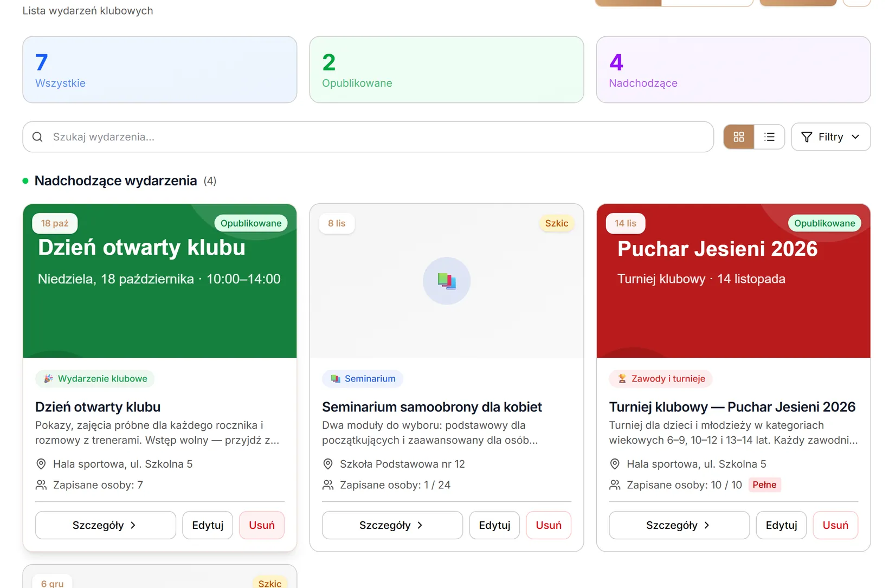Click the Seminarium category tag
The width and height of the screenshot is (889, 588).
tap(363, 378)
